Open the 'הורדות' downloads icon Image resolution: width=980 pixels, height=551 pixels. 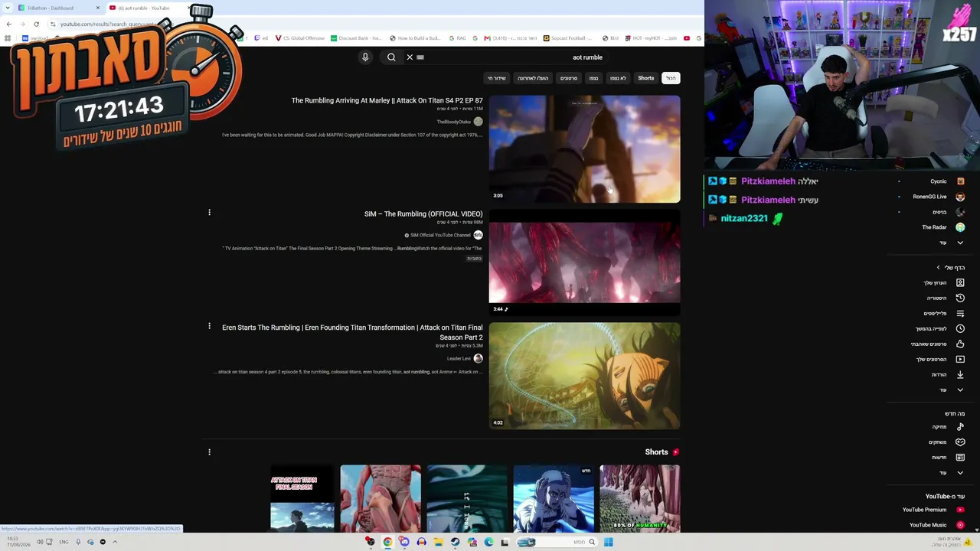pos(960,375)
